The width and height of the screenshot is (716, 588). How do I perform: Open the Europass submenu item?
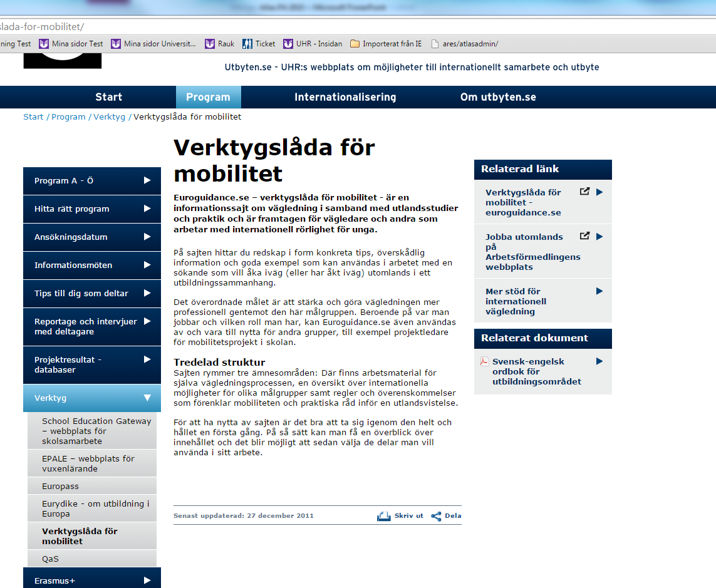click(92, 486)
